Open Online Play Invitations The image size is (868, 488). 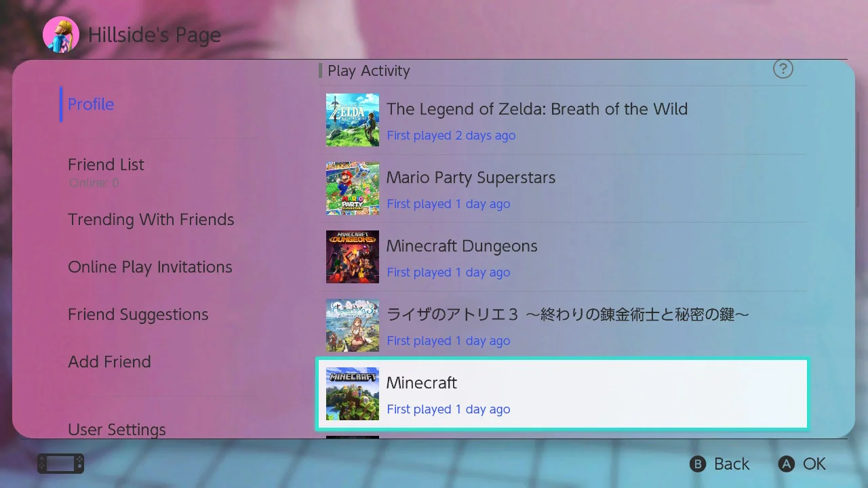click(150, 267)
